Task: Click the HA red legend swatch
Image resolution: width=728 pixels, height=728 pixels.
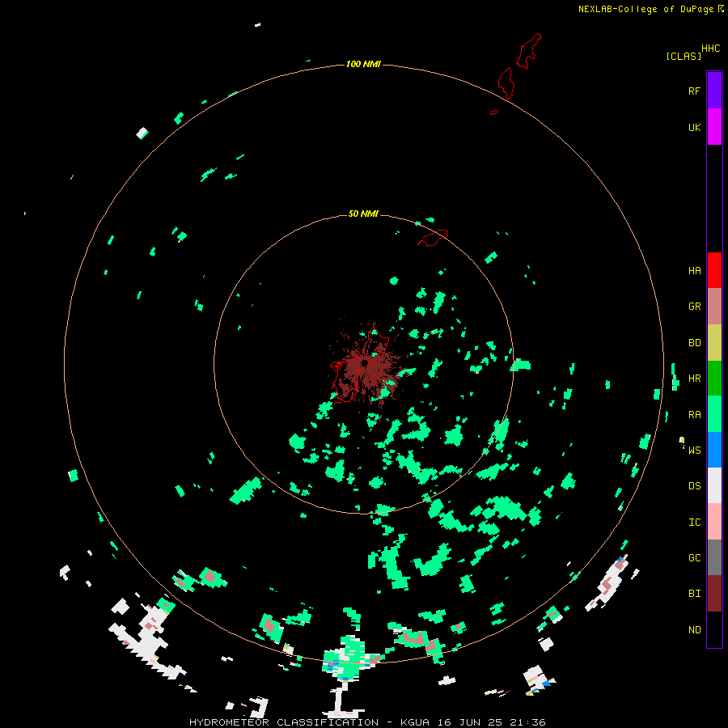Action: [x=714, y=270]
